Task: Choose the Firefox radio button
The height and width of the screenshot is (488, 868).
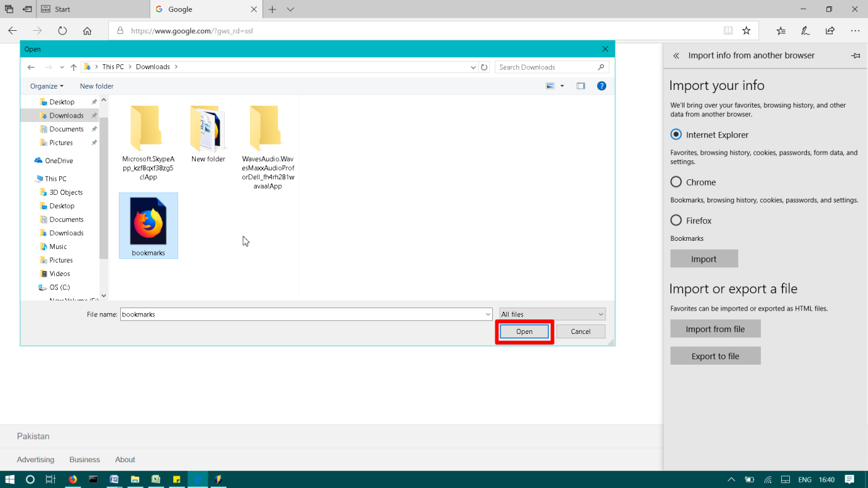Action: click(676, 220)
